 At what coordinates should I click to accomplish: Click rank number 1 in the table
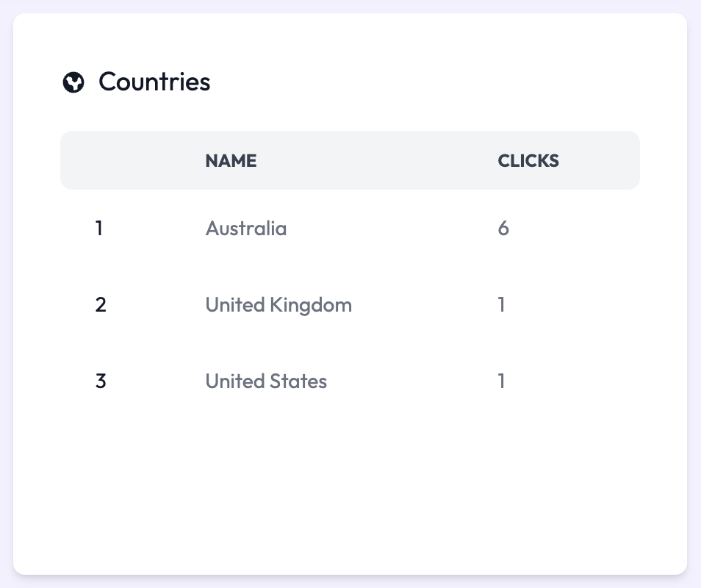(99, 229)
